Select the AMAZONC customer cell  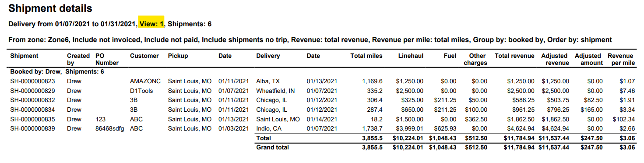coord(145,81)
